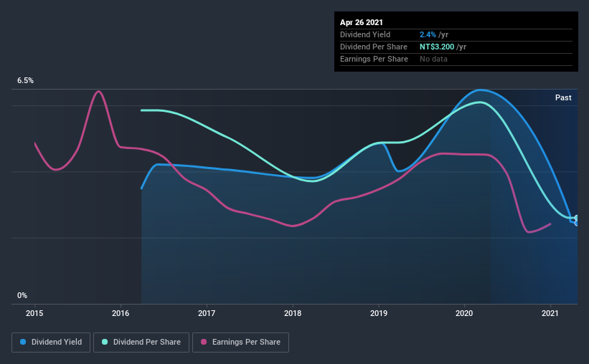Image resolution: width=589 pixels, height=364 pixels.
Task: Click the 2016 x-axis label
Action: 121,313
